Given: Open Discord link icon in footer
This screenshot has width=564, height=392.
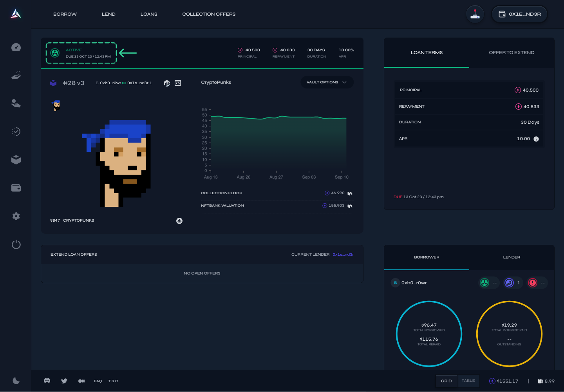Looking at the screenshot, I should coord(47,381).
